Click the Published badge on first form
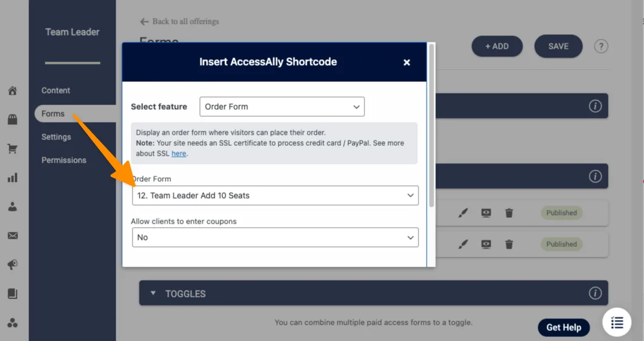The image size is (644, 341). coord(561,213)
